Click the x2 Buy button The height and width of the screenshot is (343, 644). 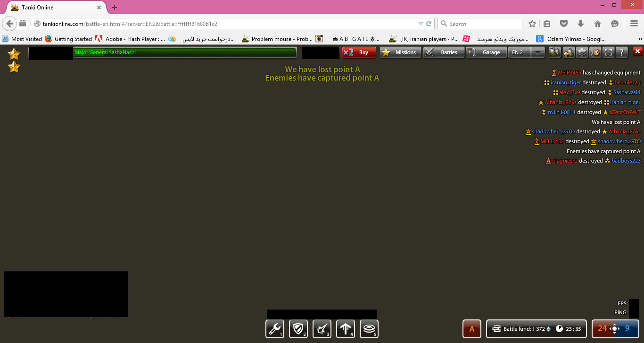359,52
